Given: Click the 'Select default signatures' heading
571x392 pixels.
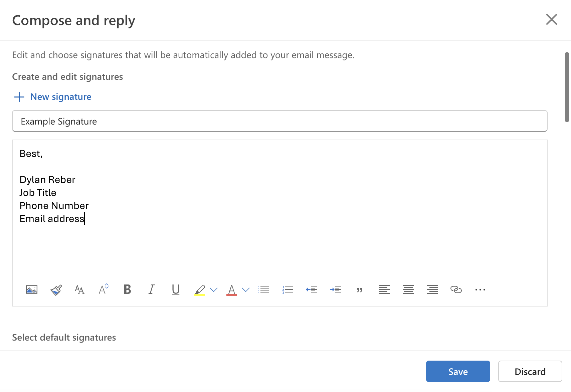Looking at the screenshot, I should pyautogui.click(x=64, y=338).
